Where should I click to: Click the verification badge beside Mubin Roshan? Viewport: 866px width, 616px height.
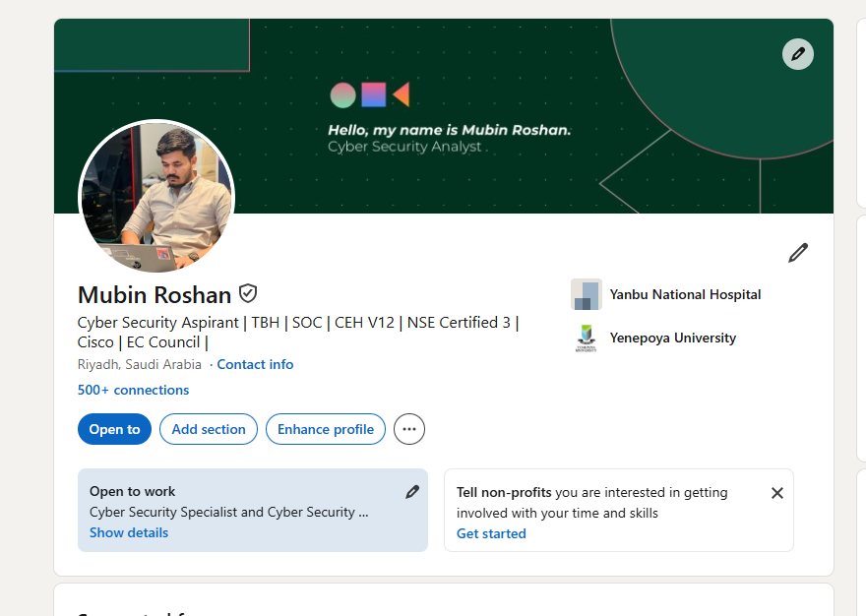pyautogui.click(x=247, y=292)
